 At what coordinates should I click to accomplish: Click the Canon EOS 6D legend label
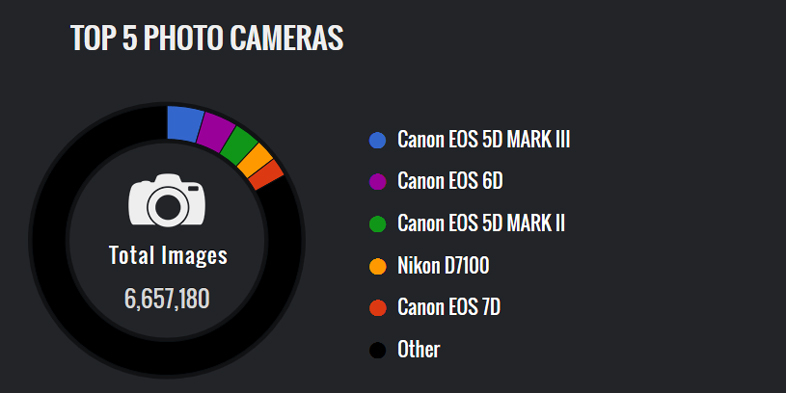pos(450,181)
